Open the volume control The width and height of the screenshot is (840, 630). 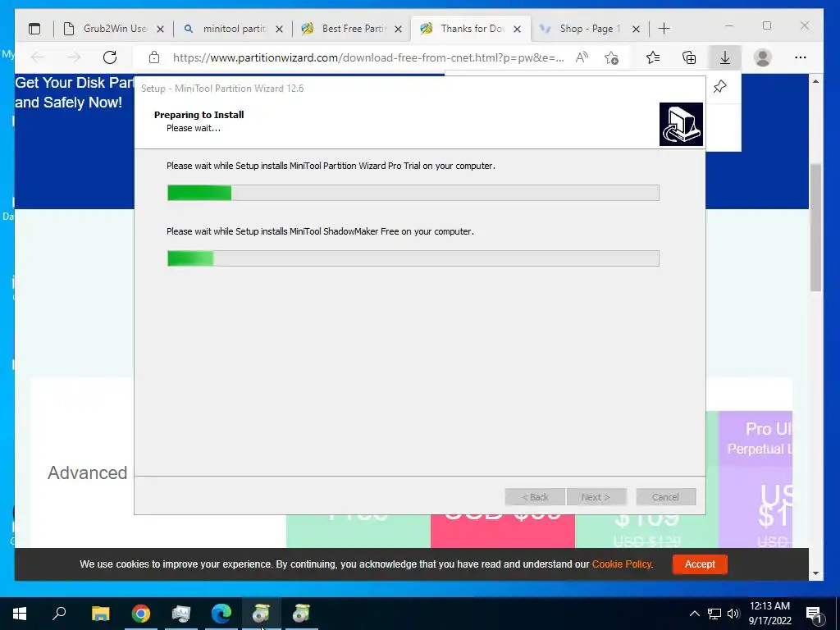[x=733, y=614]
